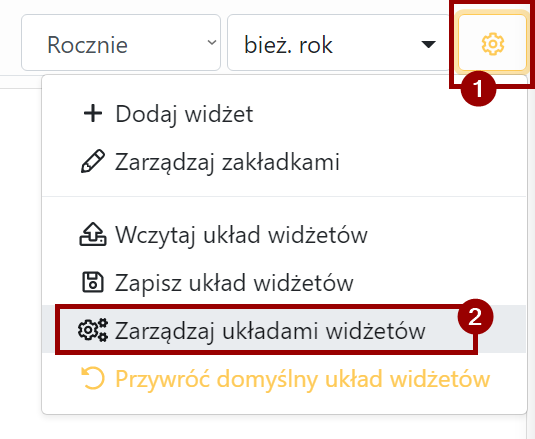Viewport: 535px width, 439px height.
Task: Click the floppy disk icon for Zapisz układ
Action: click(93, 282)
